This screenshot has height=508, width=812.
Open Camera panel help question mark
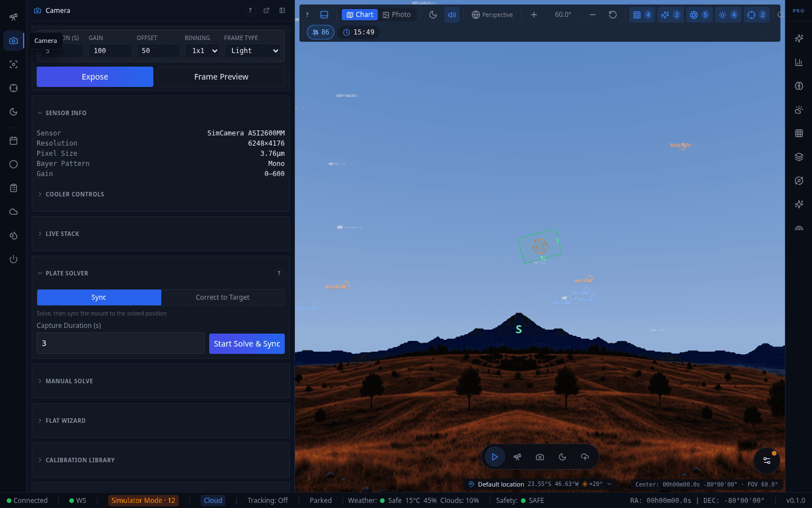click(250, 10)
